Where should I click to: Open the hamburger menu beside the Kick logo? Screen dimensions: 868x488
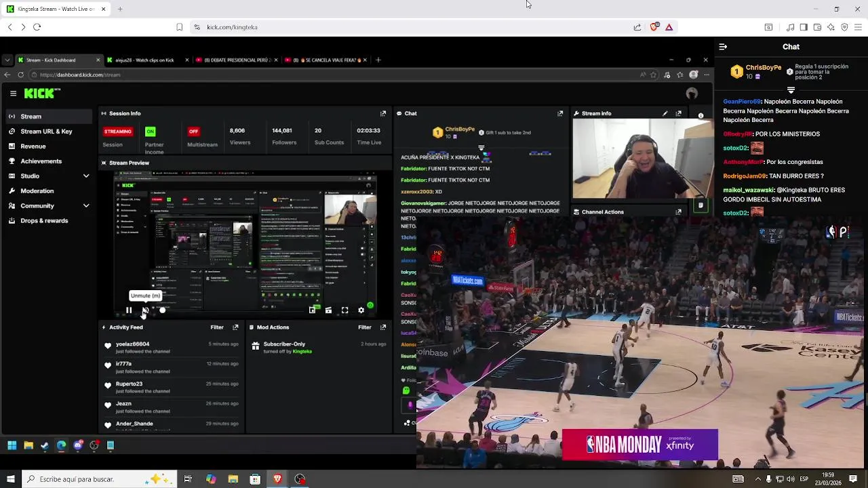13,94
